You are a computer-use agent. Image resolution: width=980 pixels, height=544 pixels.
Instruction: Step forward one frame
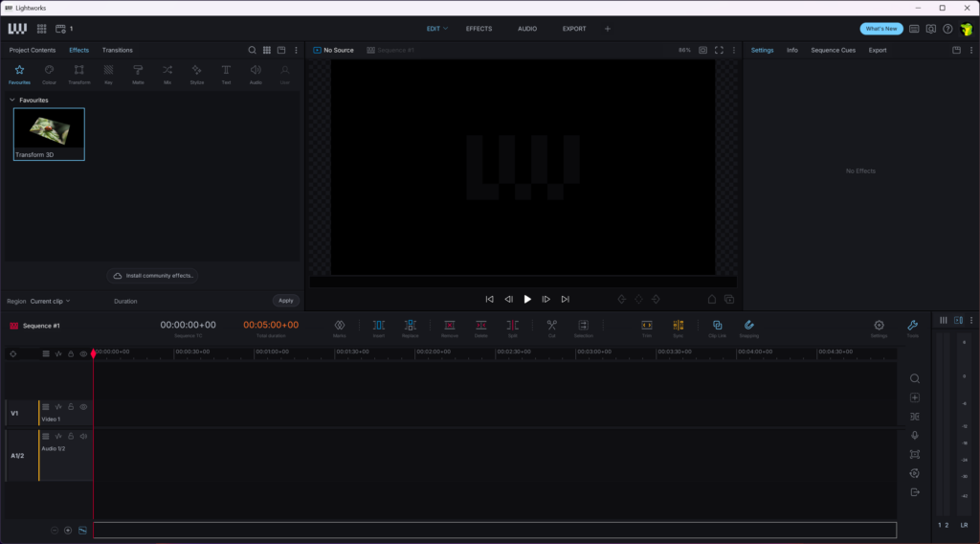pos(546,300)
